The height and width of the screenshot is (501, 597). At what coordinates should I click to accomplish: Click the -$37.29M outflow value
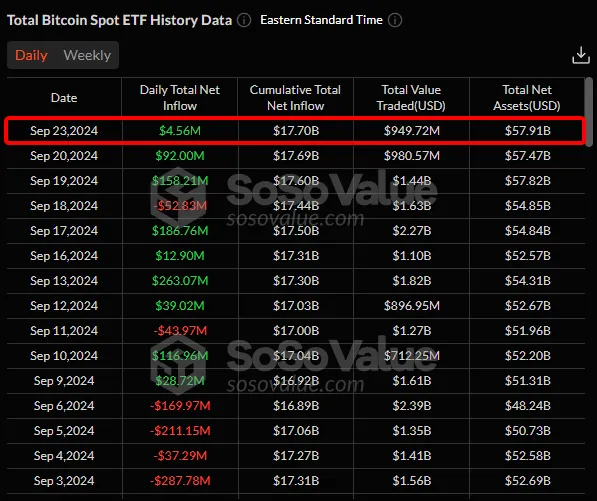tap(180, 456)
